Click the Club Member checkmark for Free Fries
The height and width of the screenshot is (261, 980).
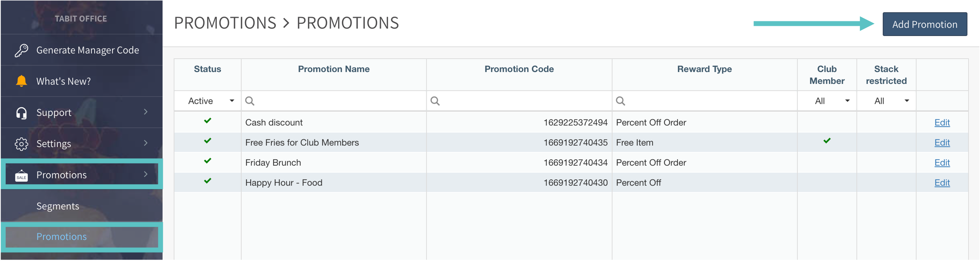click(827, 141)
